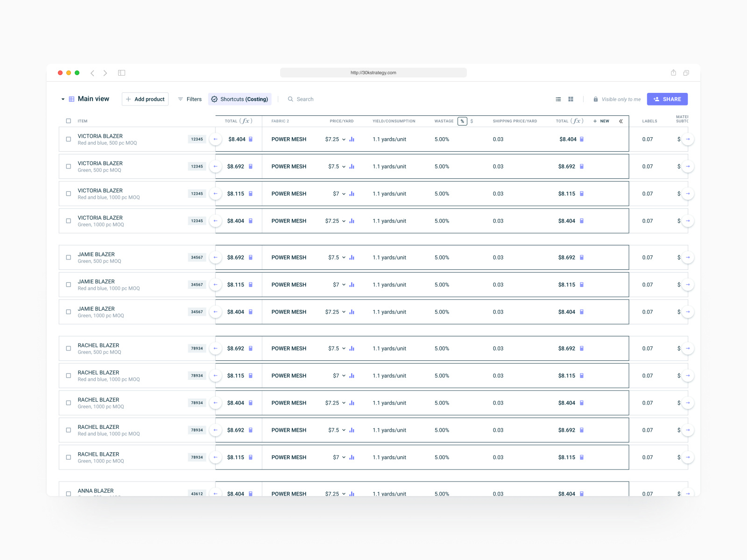Click the Shortcuts (Costing) gear icon
This screenshot has width=747, height=560.
click(x=214, y=99)
